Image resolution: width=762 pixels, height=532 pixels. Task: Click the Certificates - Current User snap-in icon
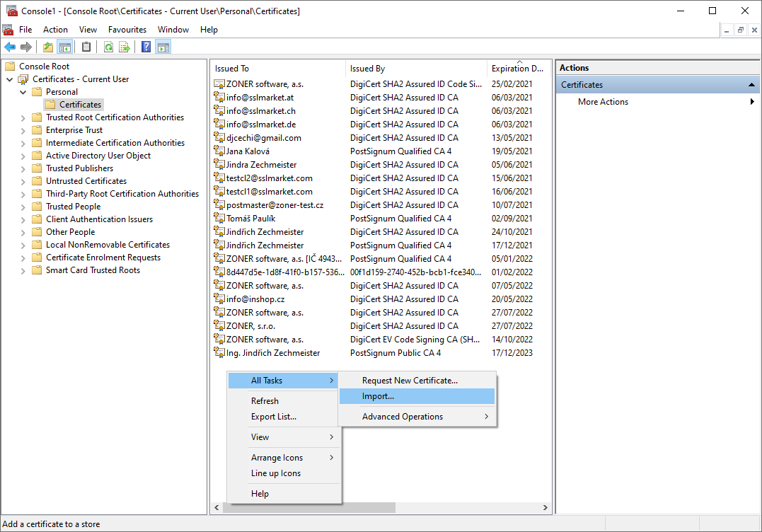[23, 79]
